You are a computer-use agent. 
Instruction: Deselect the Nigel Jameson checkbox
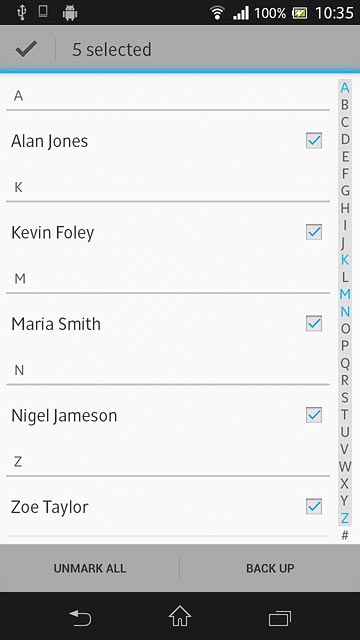pyautogui.click(x=314, y=415)
